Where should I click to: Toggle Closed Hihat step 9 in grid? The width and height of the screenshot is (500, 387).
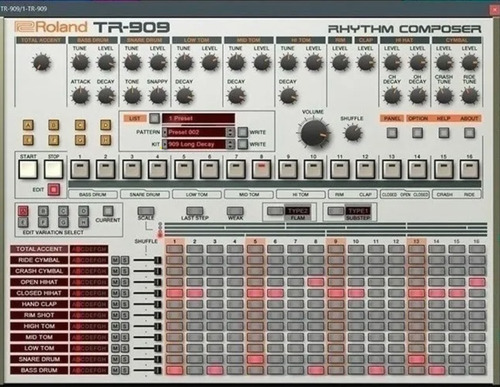[336, 293]
